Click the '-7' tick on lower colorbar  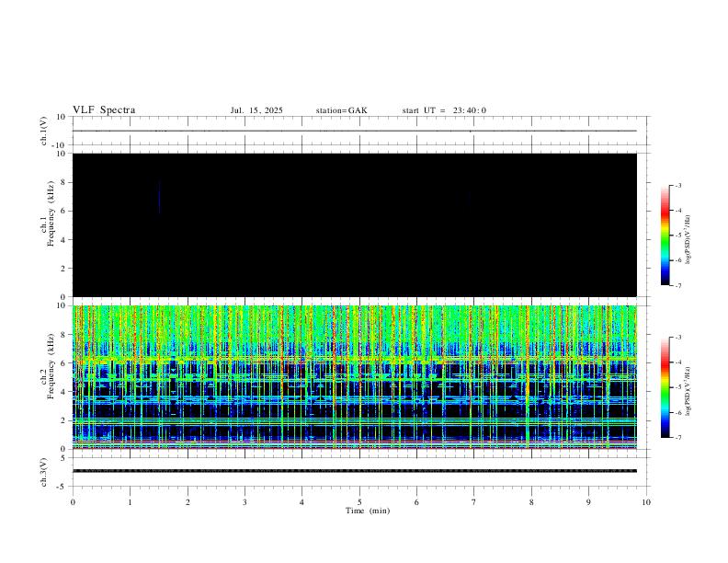click(x=677, y=438)
